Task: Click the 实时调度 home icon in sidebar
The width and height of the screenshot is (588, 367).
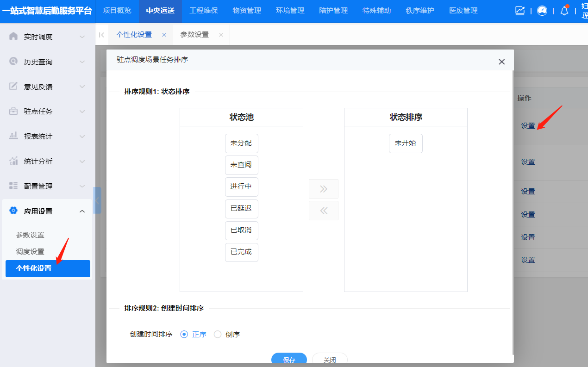Action: coord(13,37)
